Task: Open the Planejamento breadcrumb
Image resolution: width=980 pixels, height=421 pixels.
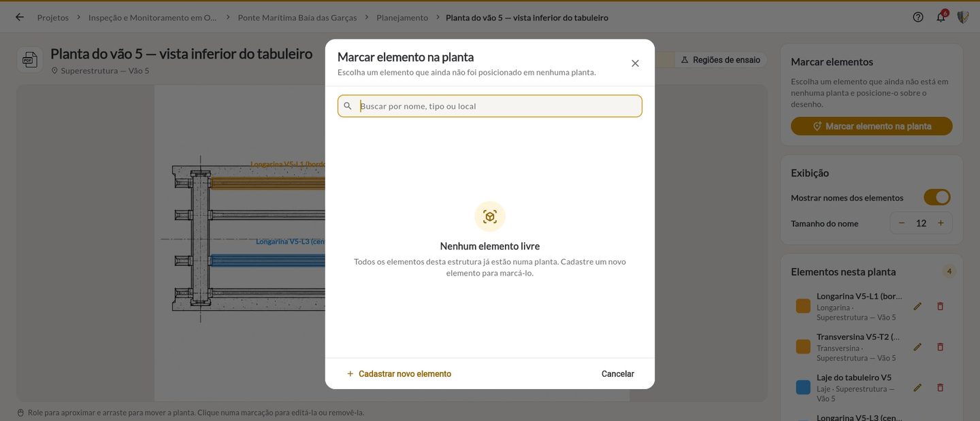Action: (x=402, y=18)
